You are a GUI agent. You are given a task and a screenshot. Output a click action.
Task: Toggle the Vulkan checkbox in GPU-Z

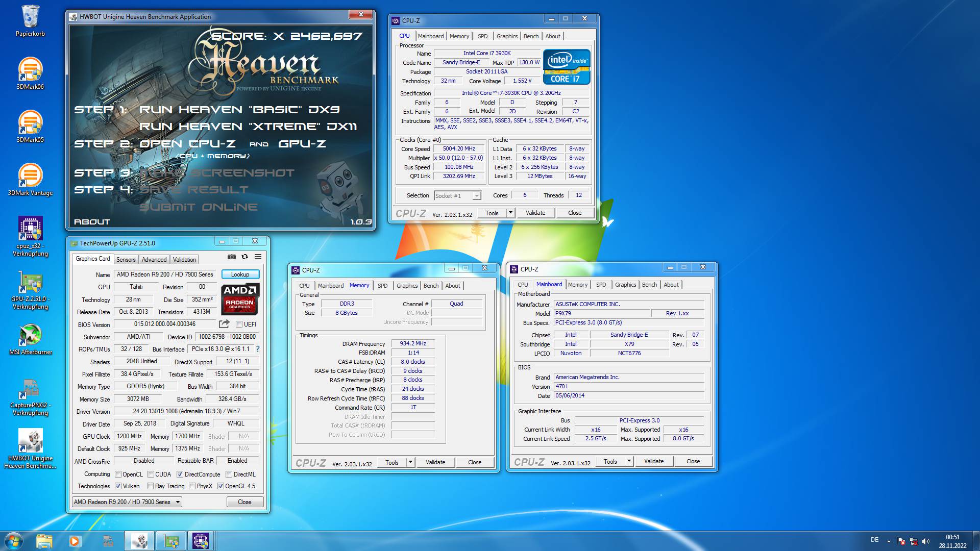tap(118, 486)
